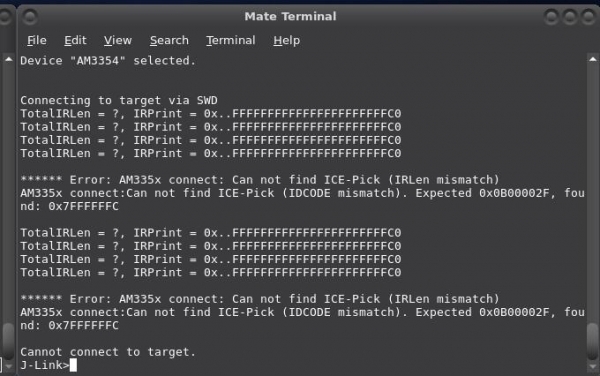600x376 pixels.
Task: Open the View menu
Action: (118, 40)
